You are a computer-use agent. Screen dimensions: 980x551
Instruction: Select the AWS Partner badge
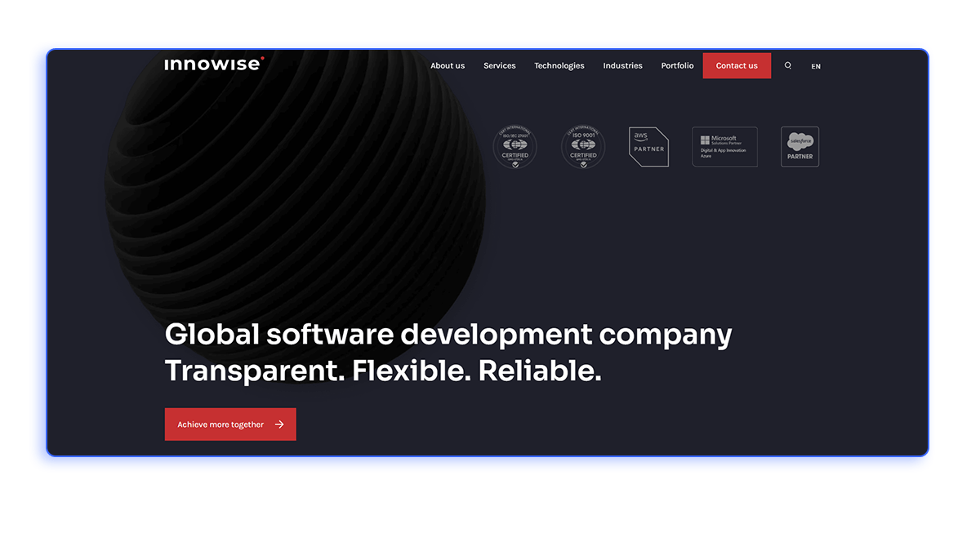pos(648,147)
